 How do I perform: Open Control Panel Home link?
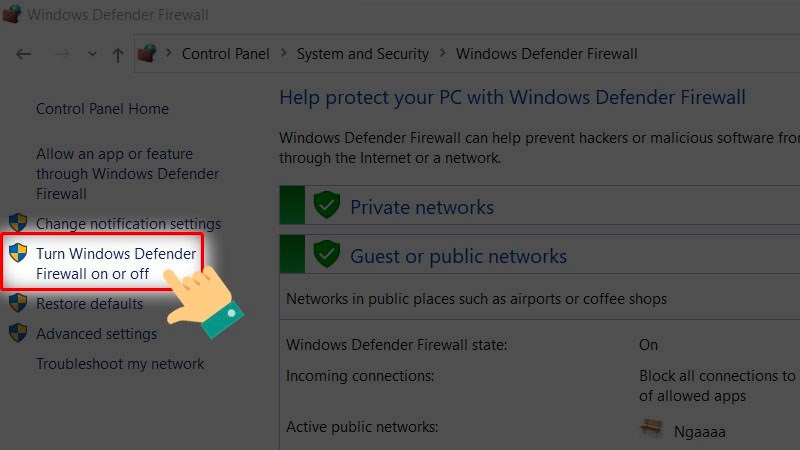[x=102, y=109]
